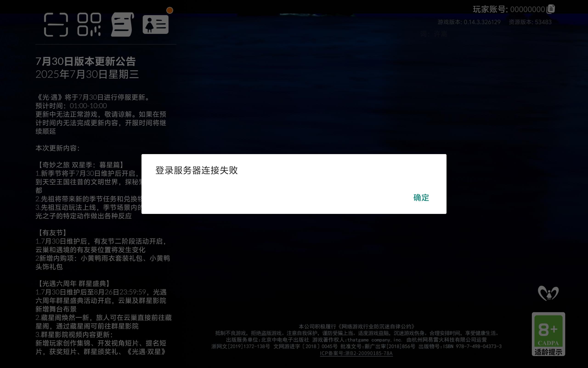Tap the CADPA 8+ age rating badge
Screen dimensions: 588x368
coord(548,334)
